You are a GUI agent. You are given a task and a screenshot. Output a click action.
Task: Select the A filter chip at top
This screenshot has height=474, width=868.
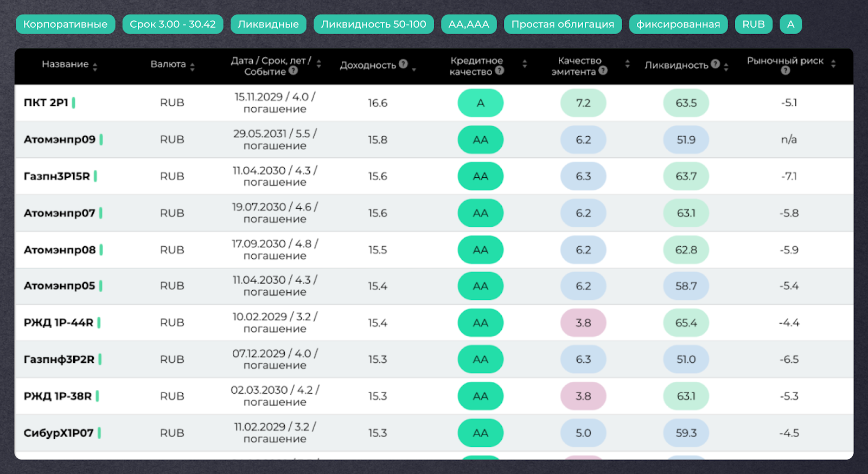(x=790, y=24)
